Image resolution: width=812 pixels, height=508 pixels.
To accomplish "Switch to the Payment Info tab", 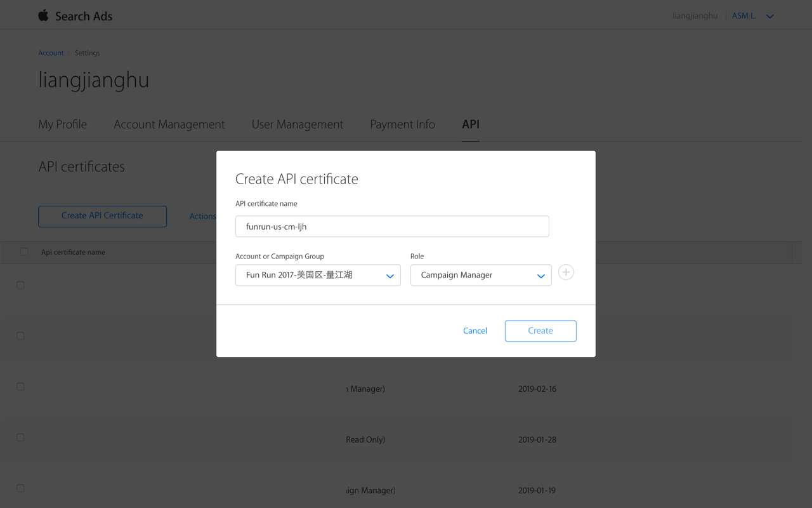I will click(x=402, y=124).
